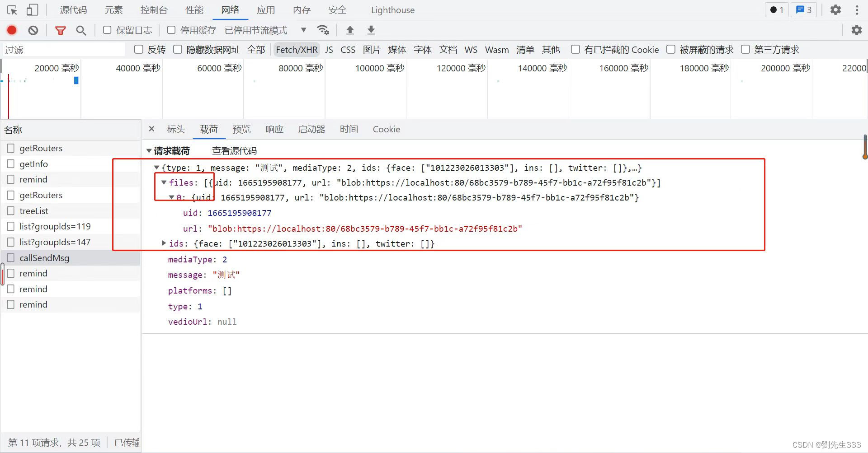Filter requests by Wasm type
Image resolution: width=868 pixels, height=453 pixels.
(497, 49)
